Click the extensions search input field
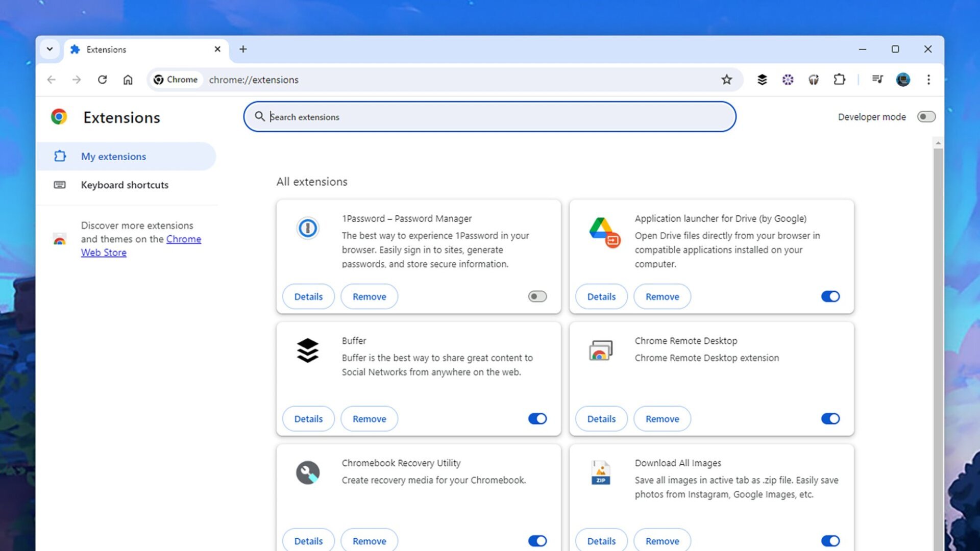This screenshot has height=551, width=980. [490, 116]
